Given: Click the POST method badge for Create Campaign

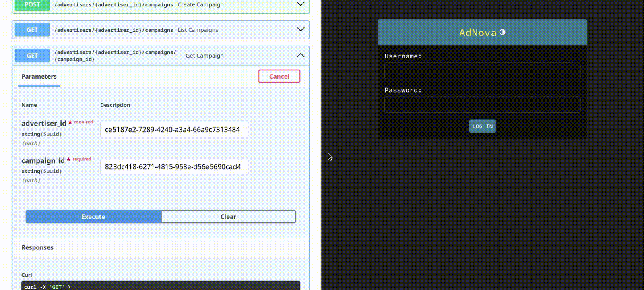Looking at the screenshot, I should pyautogui.click(x=32, y=5).
